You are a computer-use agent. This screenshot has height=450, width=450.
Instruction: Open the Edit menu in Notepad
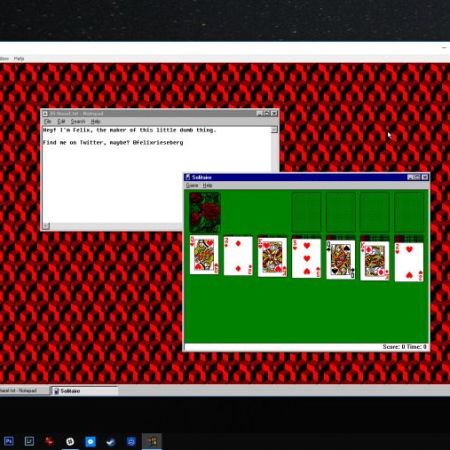pos(61,121)
